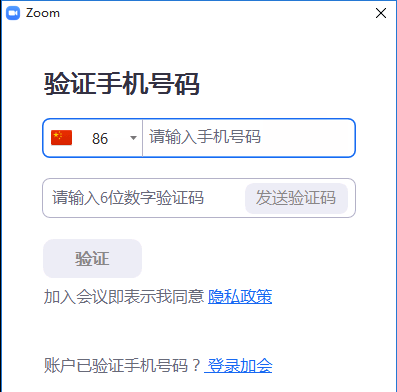The image size is (397, 392).
Task: Click the 验证手机号码 heading text
Action: 122,84
